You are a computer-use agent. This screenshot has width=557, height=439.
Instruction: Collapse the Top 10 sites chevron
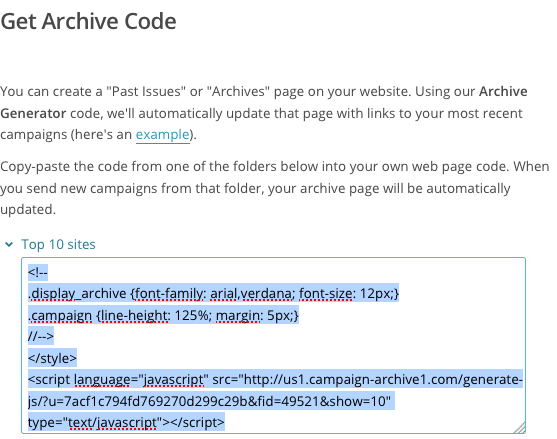pyautogui.click(x=9, y=244)
